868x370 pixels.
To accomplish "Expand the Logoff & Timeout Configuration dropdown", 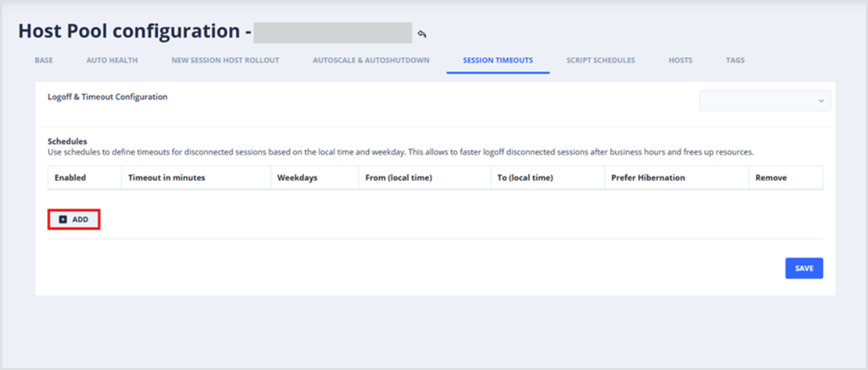I will (x=764, y=101).
